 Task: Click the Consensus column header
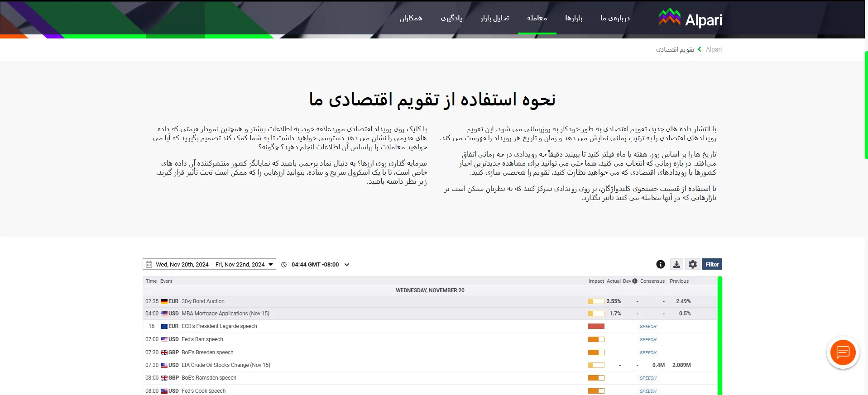652,281
